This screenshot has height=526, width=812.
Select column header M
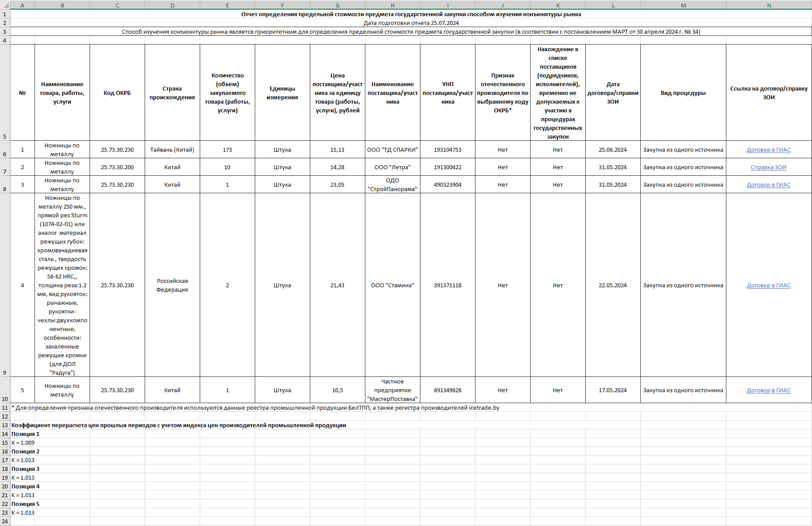683,5
